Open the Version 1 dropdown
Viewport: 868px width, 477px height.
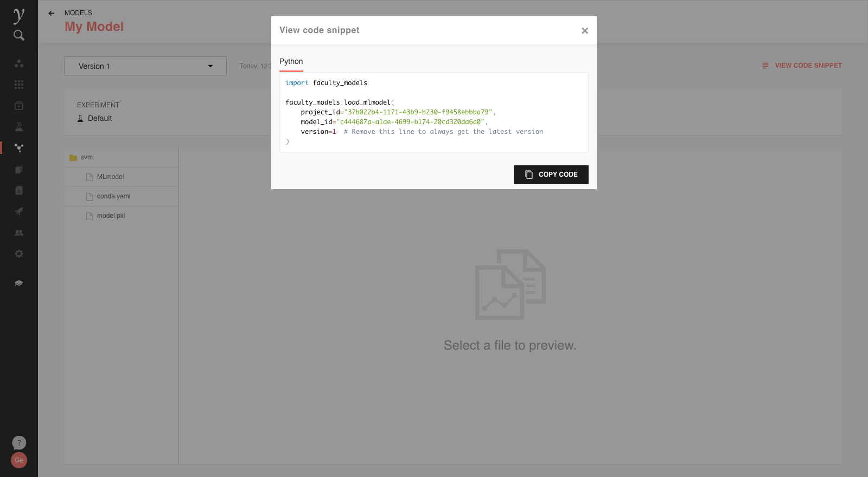coord(145,66)
